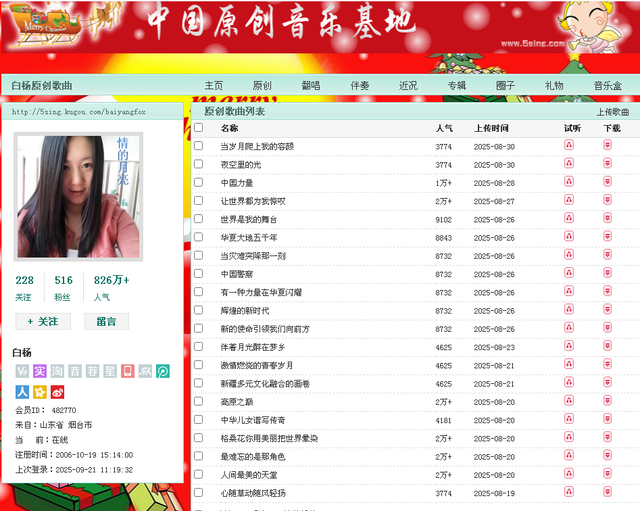
Task: Check the box for 当岁月爬上我的容颜
Action: coord(199,146)
